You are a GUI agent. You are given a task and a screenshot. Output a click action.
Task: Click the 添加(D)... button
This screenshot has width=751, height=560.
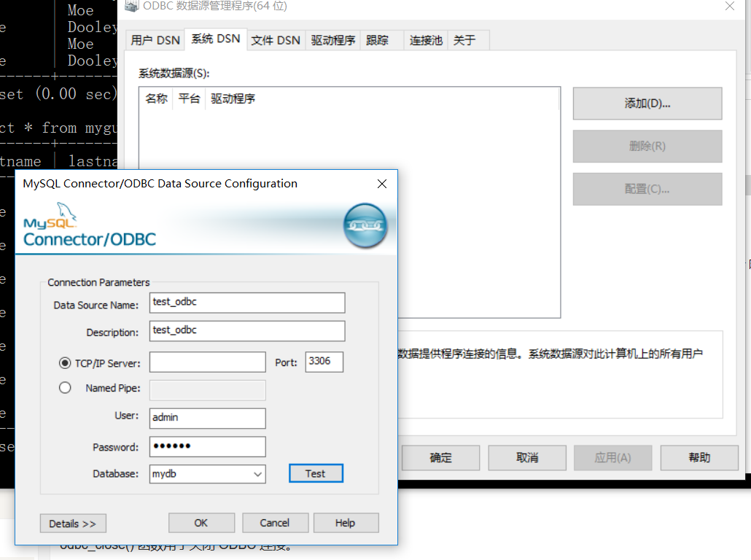(x=647, y=104)
